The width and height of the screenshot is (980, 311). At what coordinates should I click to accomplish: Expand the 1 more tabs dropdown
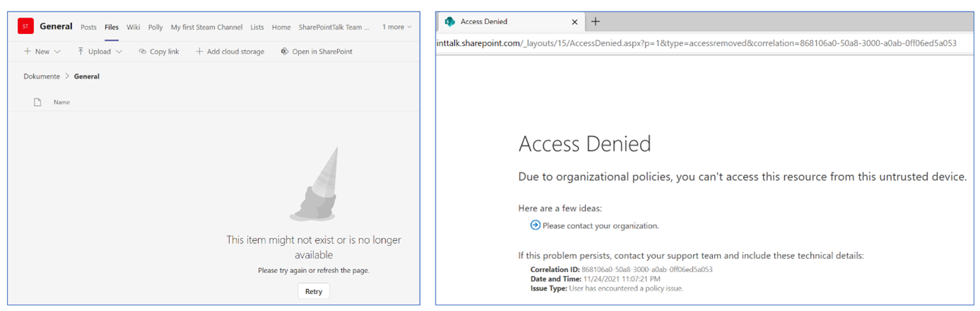point(397,28)
